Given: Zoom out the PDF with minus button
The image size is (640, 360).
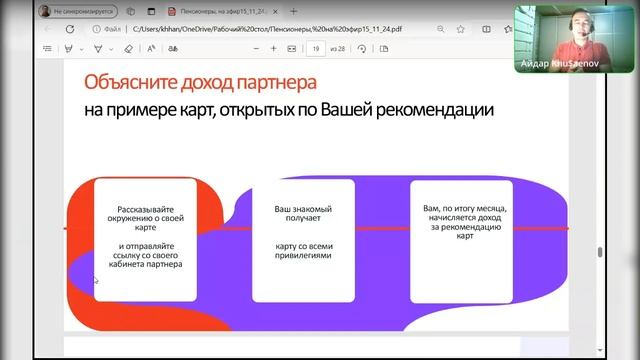Looking at the screenshot, I should click(x=256, y=49).
